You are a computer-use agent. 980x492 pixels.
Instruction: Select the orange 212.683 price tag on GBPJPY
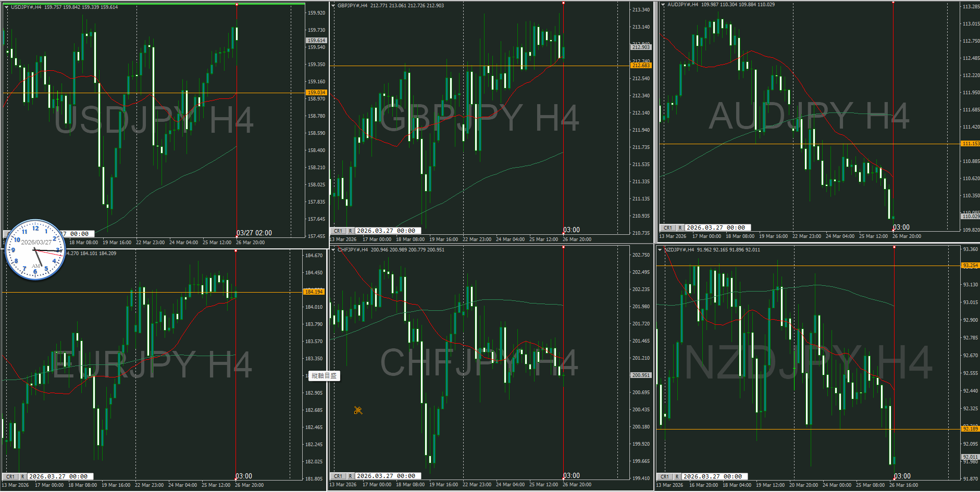(x=641, y=66)
